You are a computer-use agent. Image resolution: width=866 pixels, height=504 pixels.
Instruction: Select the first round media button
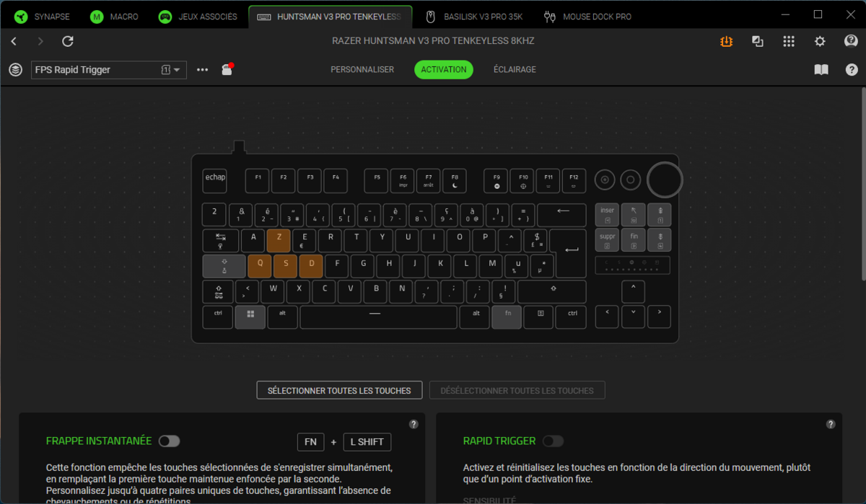coord(605,180)
